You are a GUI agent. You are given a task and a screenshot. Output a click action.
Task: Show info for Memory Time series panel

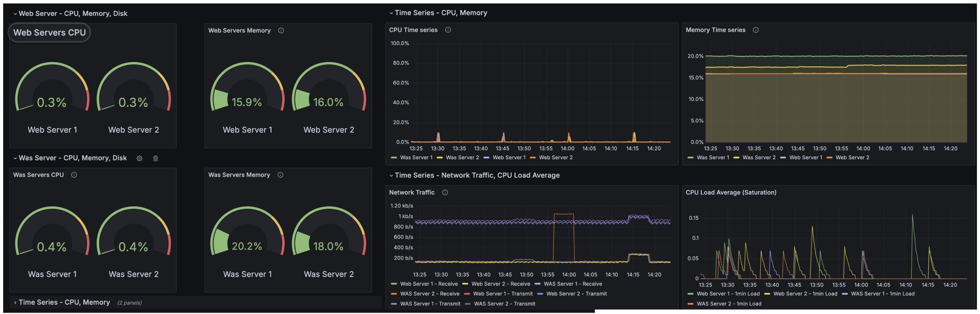(x=756, y=30)
